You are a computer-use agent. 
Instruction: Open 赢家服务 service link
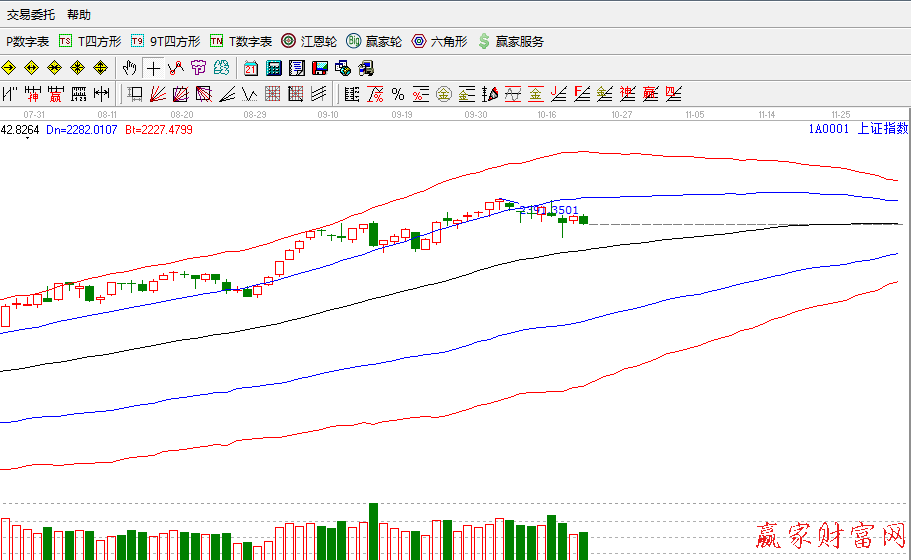[x=511, y=41]
